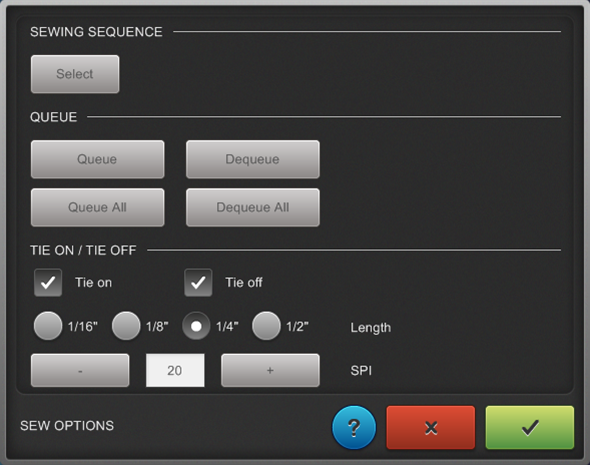Click the 1/4" label next to radio
This screenshot has height=465, width=590.
click(227, 326)
